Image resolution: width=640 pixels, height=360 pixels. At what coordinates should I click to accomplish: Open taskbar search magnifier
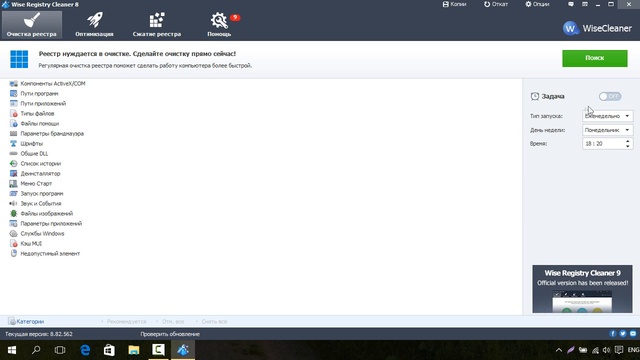[x=36, y=350]
